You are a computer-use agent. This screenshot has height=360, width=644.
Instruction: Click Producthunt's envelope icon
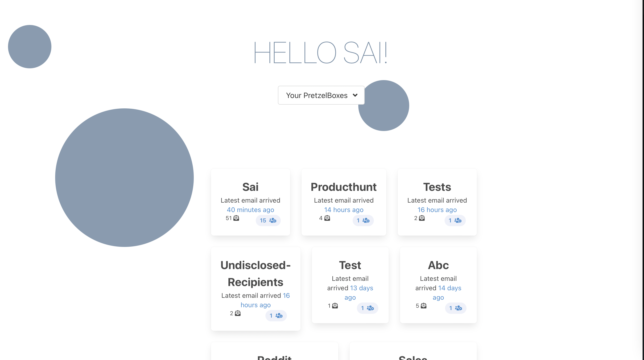coord(327,218)
